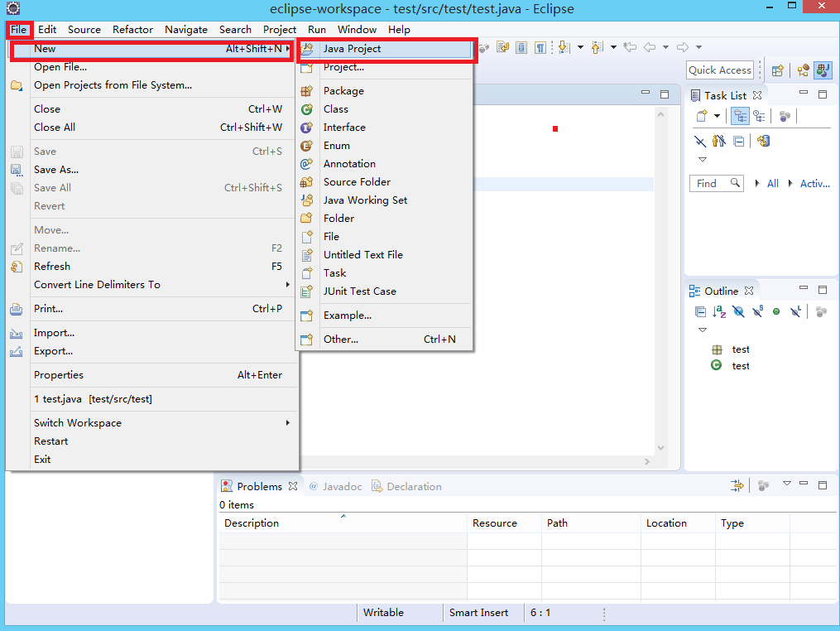Close the Task List view tab
Image resolution: width=840 pixels, height=631 pixels.
757,95
